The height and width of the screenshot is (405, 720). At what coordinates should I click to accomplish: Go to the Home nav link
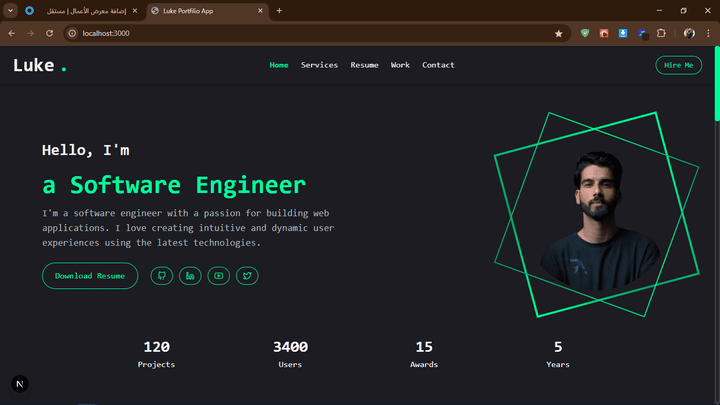tap(279, 65)
